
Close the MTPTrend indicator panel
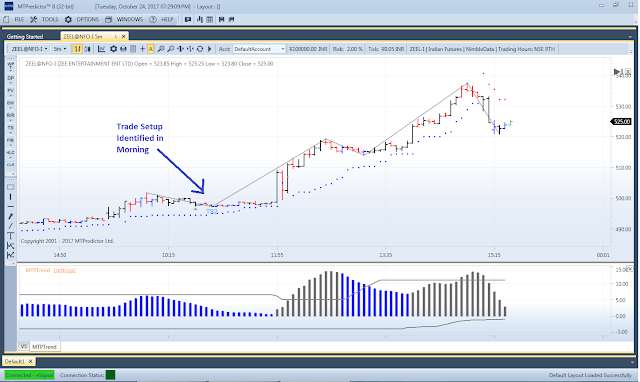tap(629, 268)
